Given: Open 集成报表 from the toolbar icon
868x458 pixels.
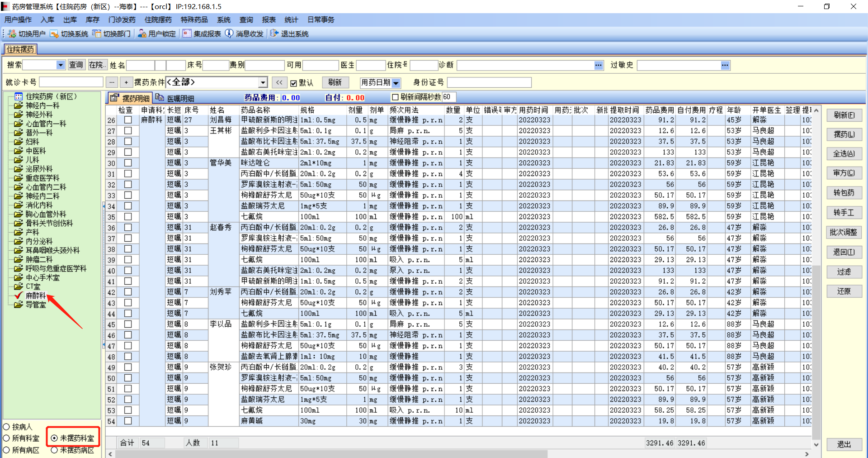Looking at the screenshot, I should [x=187, y=34].
